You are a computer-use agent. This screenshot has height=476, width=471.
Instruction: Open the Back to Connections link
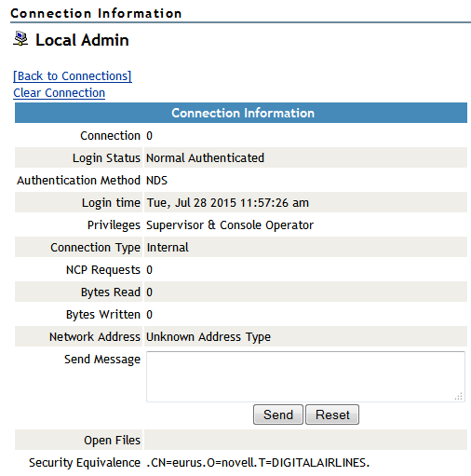(73, 76)
